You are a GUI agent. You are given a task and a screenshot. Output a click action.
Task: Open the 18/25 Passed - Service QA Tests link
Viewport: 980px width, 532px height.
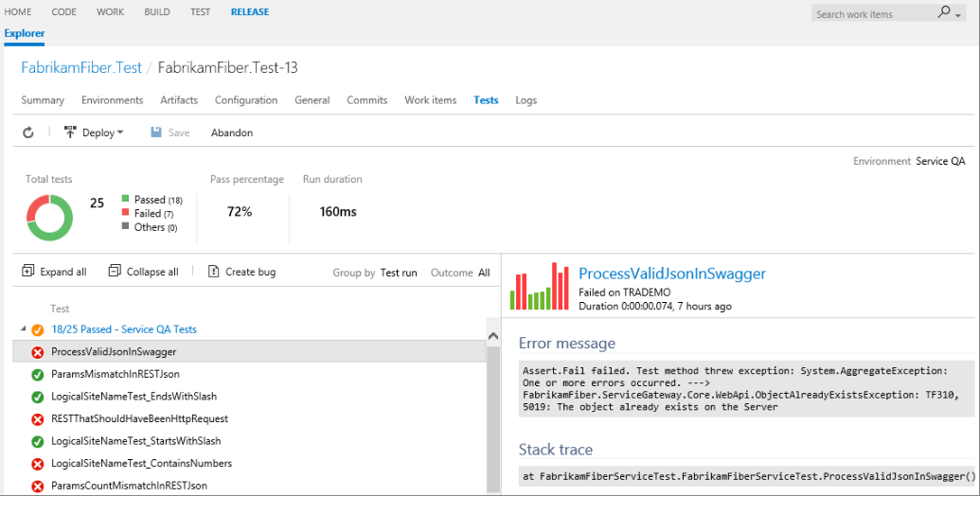[124, 329]
